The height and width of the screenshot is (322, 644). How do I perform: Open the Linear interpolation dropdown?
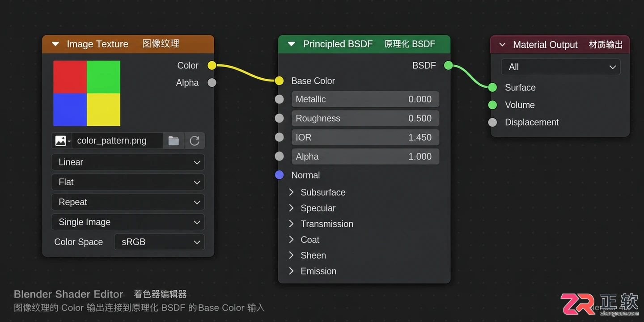coord(128,162)
